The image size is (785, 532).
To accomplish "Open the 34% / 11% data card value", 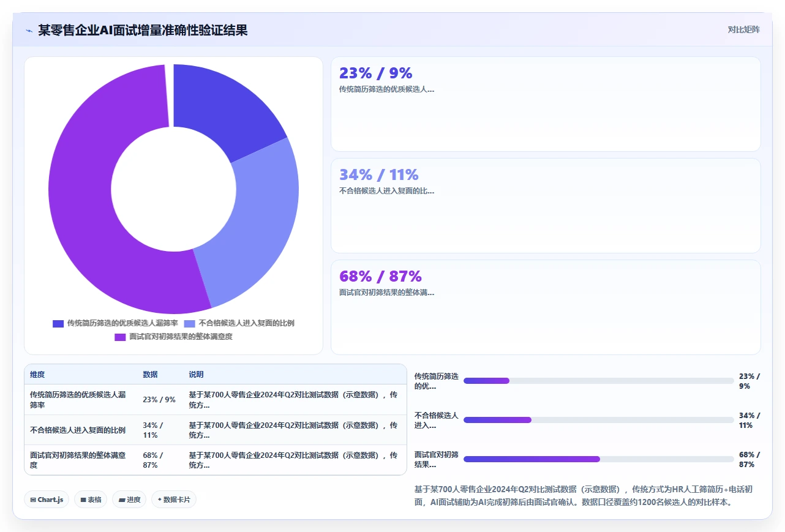I will click(x=379, y=175).
